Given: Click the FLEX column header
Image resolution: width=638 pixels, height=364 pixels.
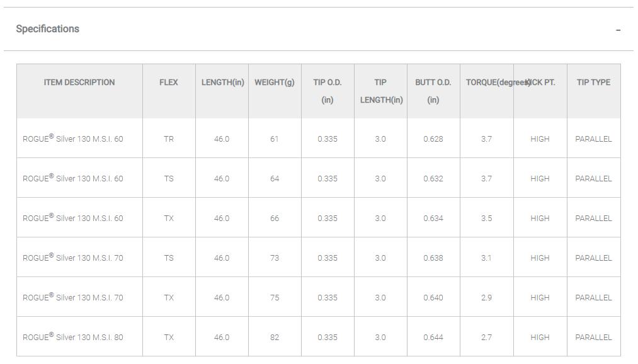Looking at the screenshot, I should (169, 82).
